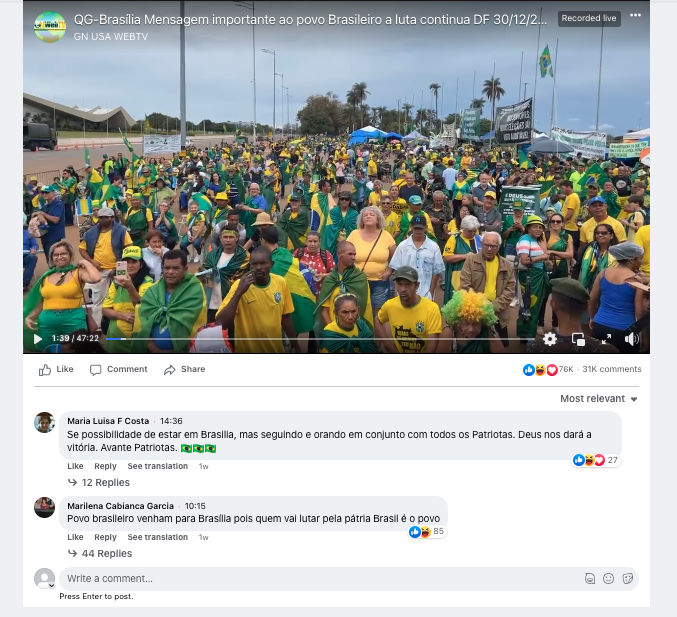Image resolution: width=677 pixels, height=617 pixels.
Task: Focus the Write a comment field
Action: tap(320, 579)
